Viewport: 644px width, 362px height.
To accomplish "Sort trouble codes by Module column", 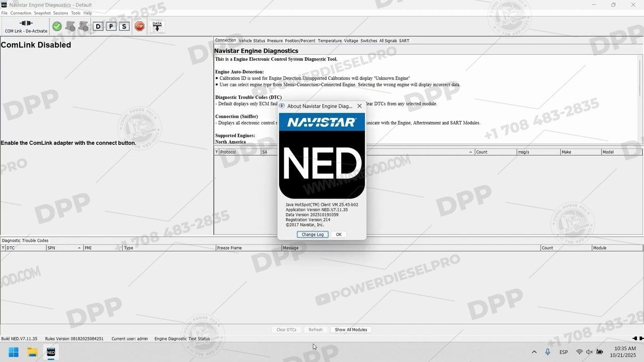I will tap(617, 248).
